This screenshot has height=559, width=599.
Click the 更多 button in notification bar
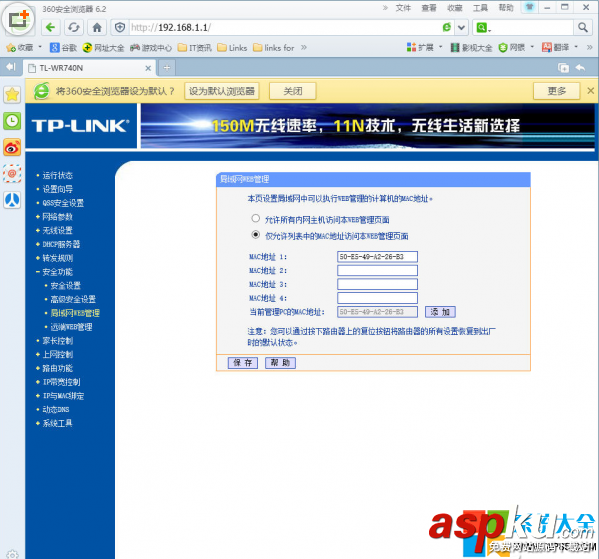(x=557, y=91)
